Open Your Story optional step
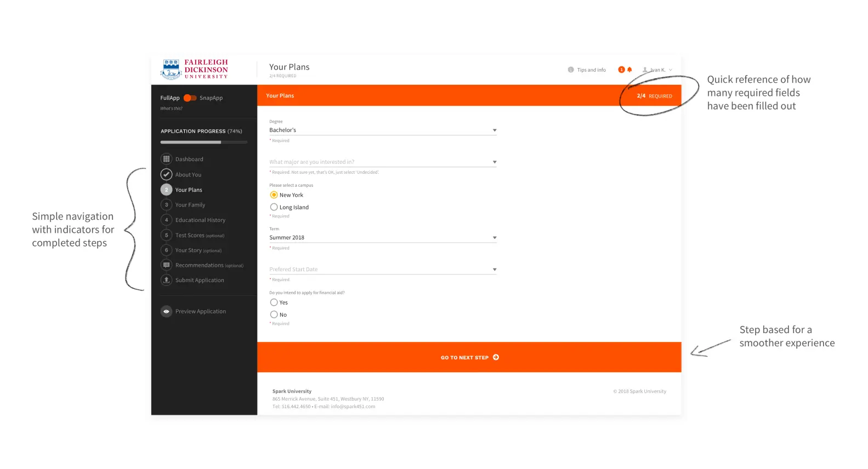Screen dimensions: 868x469 point(198,250)
